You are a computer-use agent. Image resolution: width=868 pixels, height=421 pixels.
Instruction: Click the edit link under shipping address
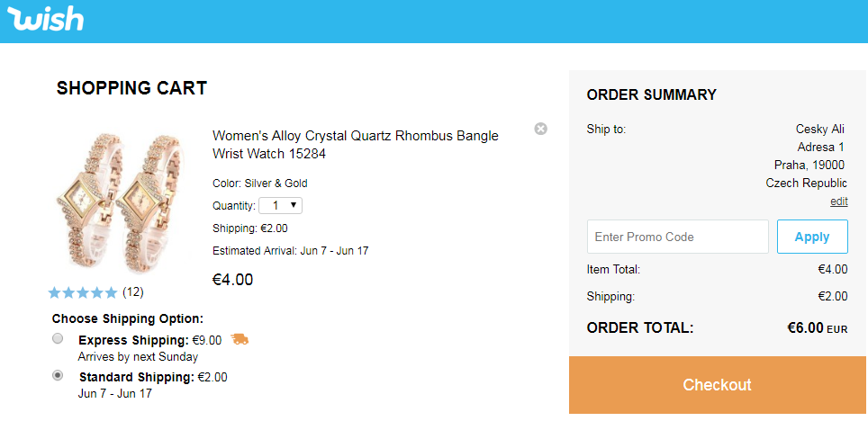pos(838,202)
